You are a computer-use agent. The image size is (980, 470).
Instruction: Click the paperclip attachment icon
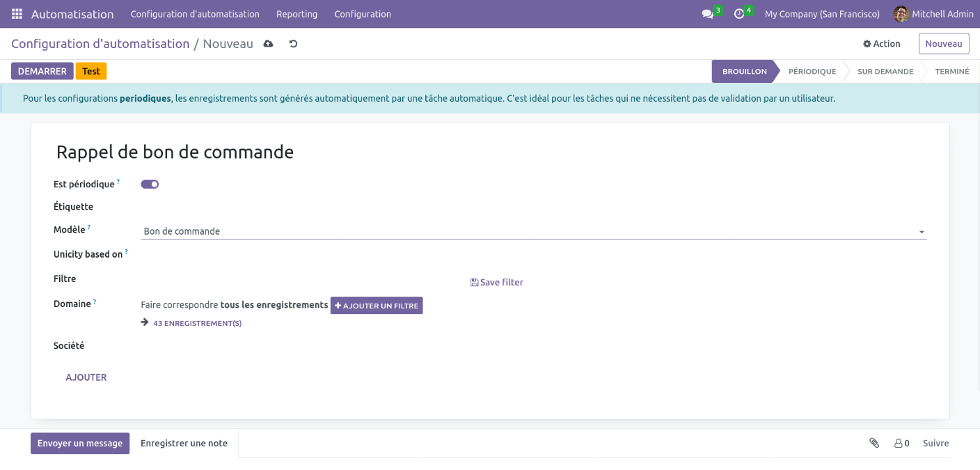874,443
